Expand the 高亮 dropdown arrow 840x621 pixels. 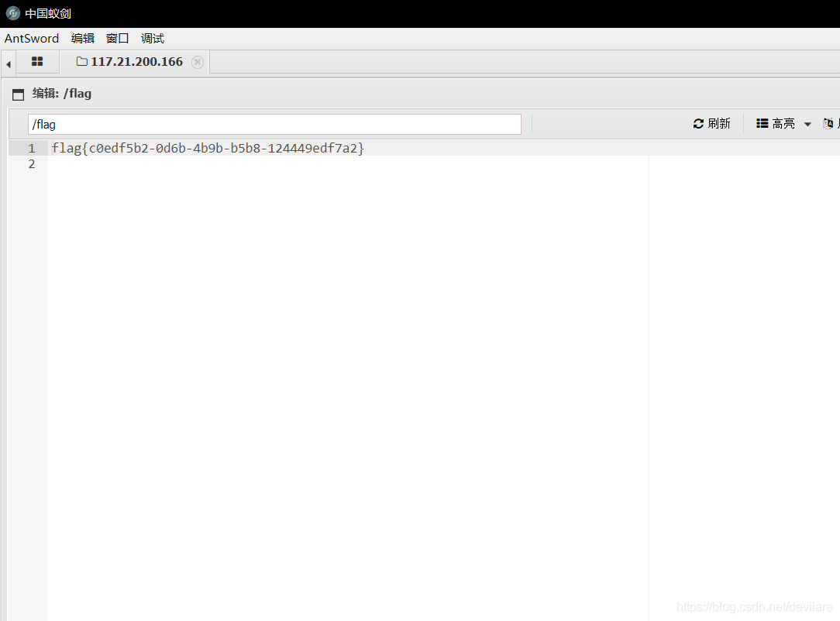pos(807,124)
